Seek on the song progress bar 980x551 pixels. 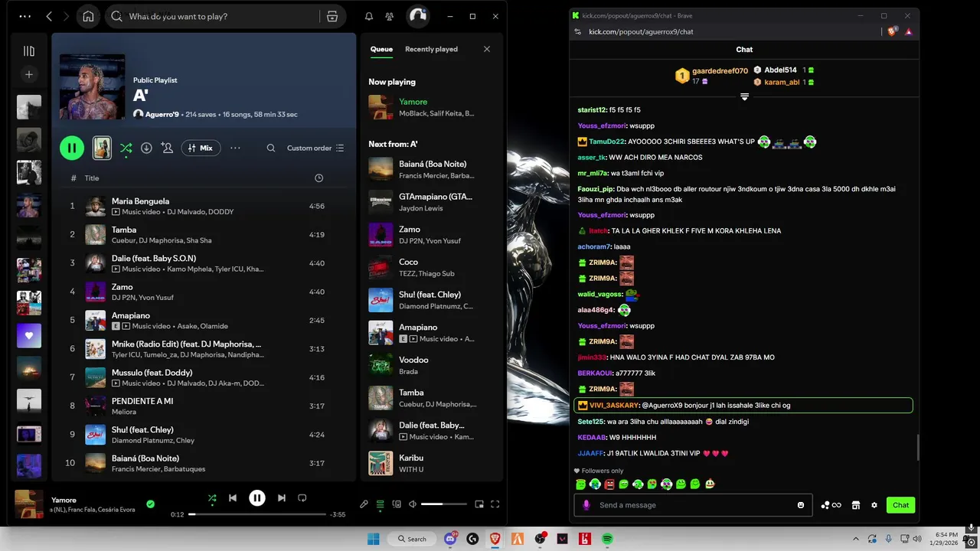click(x=257, y=514)
